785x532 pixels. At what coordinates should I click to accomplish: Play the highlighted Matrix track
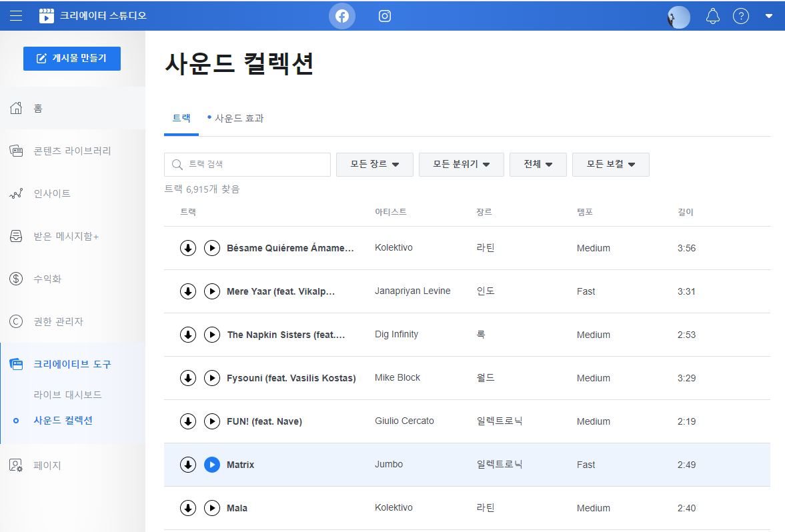coord(212,465)
